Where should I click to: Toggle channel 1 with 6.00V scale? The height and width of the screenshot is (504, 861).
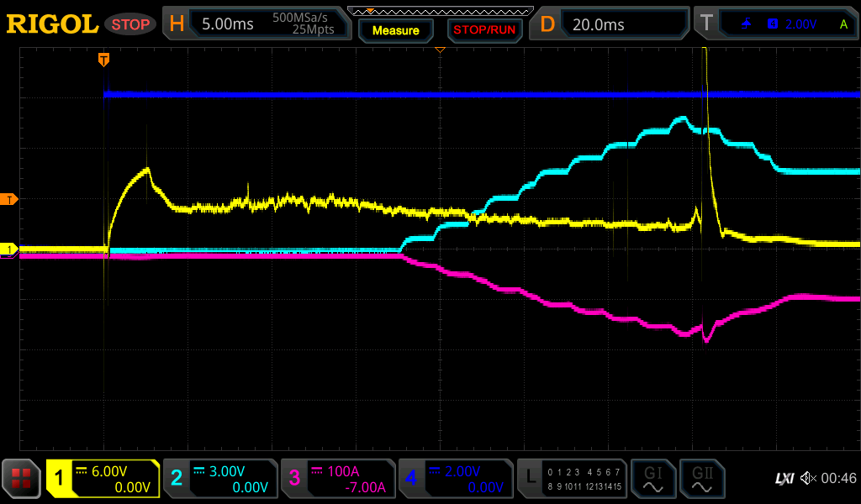[103, 479]
